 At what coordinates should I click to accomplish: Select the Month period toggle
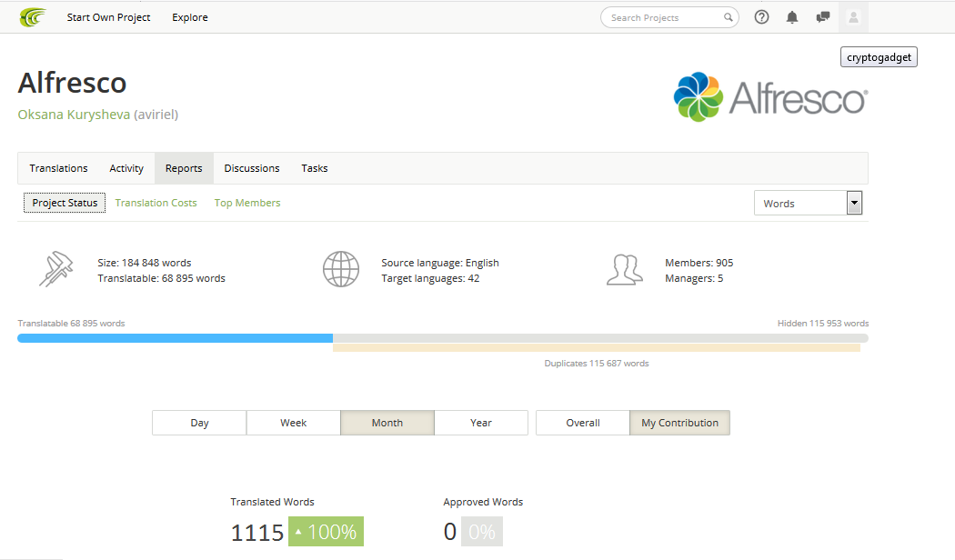(387, 423)
